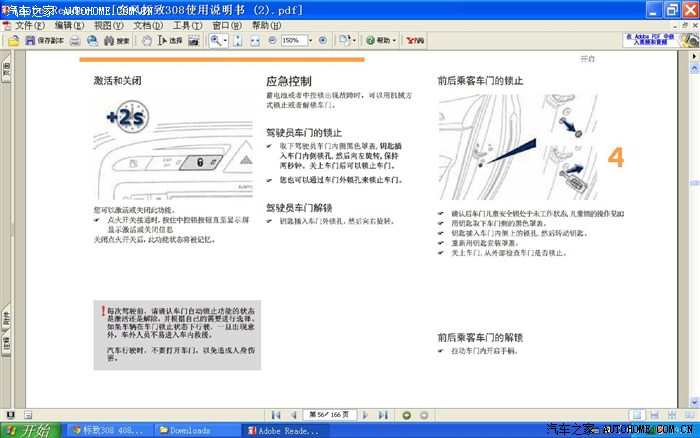This screenshot has height=438, width=700.
Task: Expand the zoom tool dropdown arrow
Action: tap(225, 41)
